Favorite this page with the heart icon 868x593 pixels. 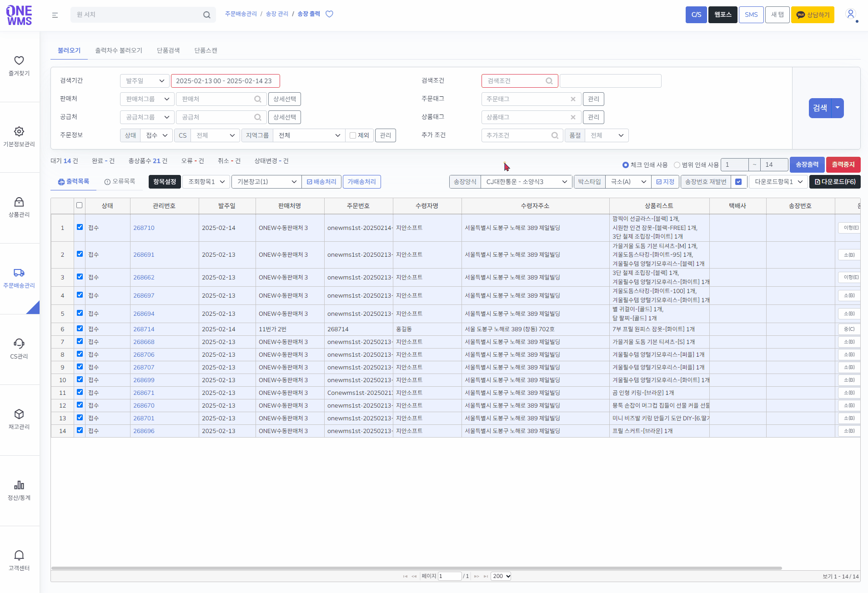tap(330, 14)
